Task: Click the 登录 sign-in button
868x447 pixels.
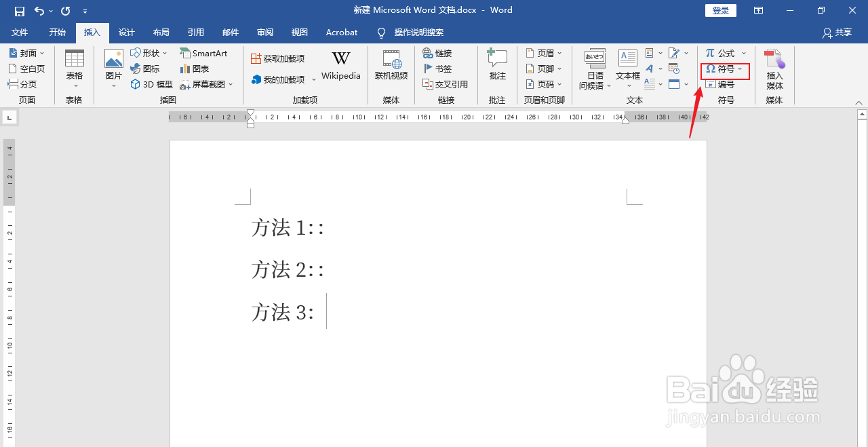Action: [x=720, y=10]
